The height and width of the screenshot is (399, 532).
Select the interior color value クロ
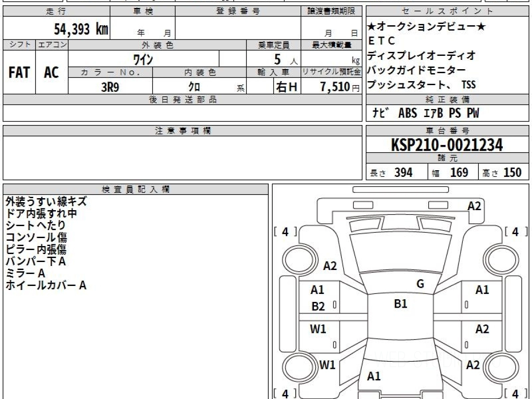point(194,87)
